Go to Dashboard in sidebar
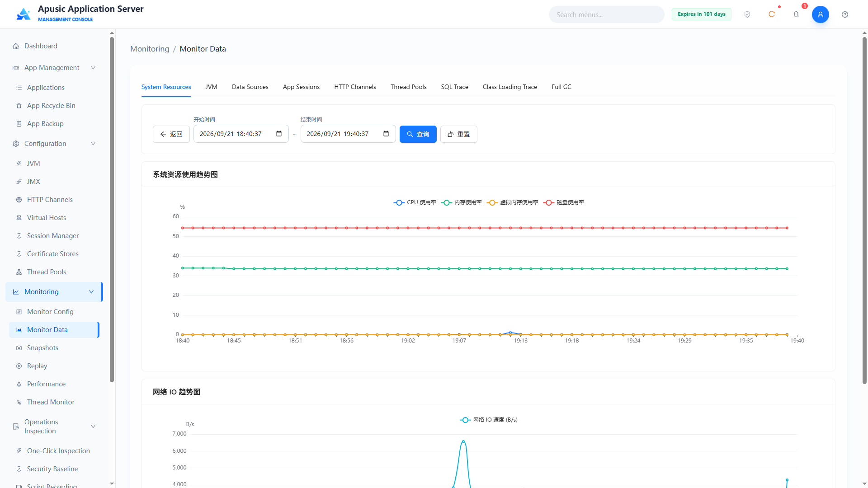This screenshot has height=488, width=868. (x=54, y=46)
